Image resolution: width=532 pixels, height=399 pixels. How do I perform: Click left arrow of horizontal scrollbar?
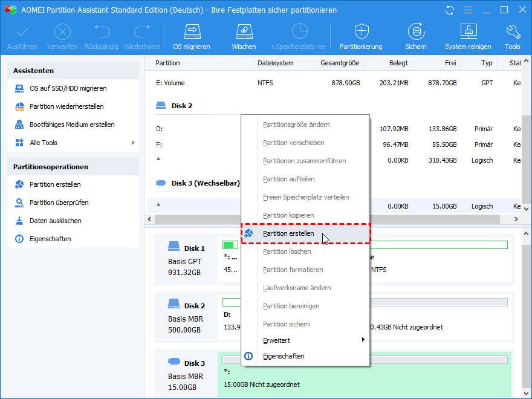[x=150, y=219]
